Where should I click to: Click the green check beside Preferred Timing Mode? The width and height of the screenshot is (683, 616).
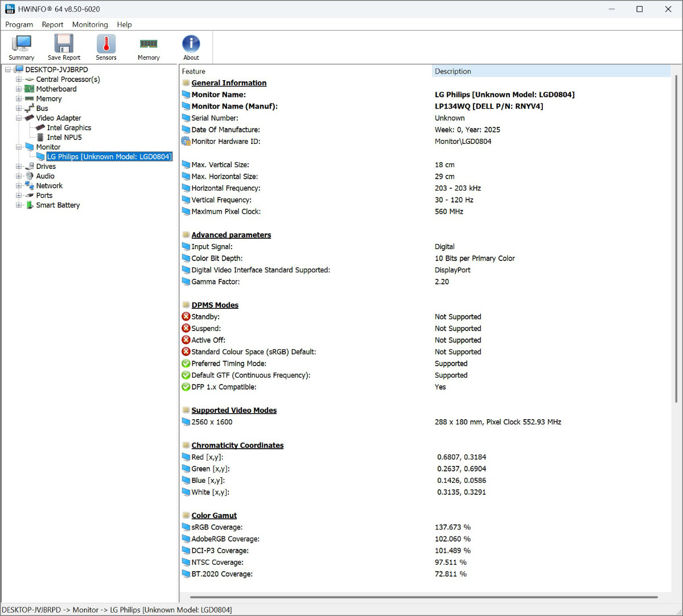pyautogui.click(x=186, y=363)
